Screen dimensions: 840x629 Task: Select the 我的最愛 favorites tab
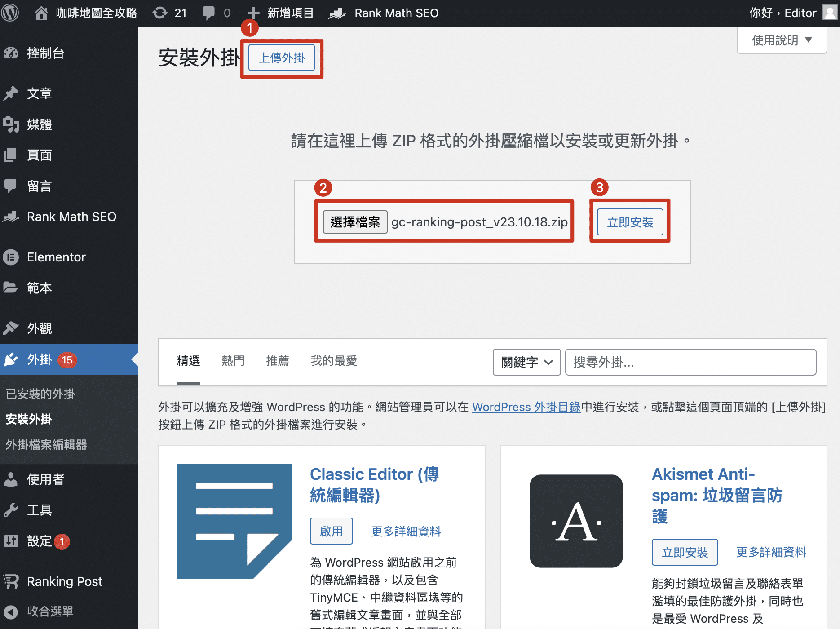tap(334, 361)
